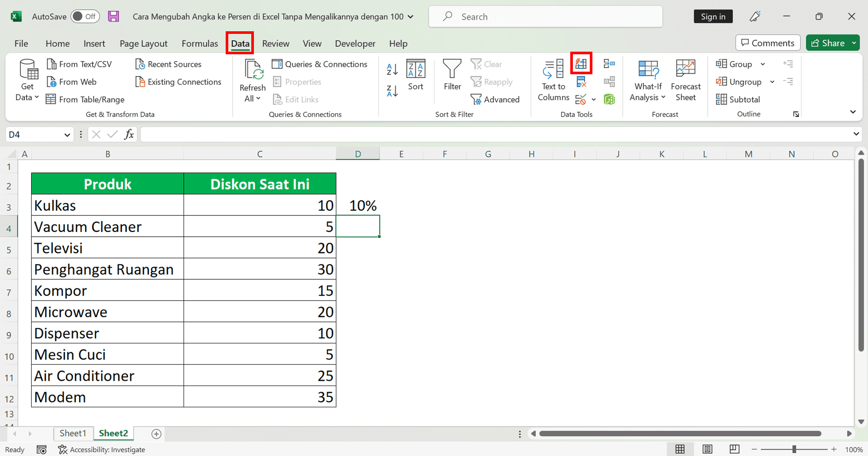Zoom out with the minus button
Screen dimensions: 868x456
pos(754,449)
